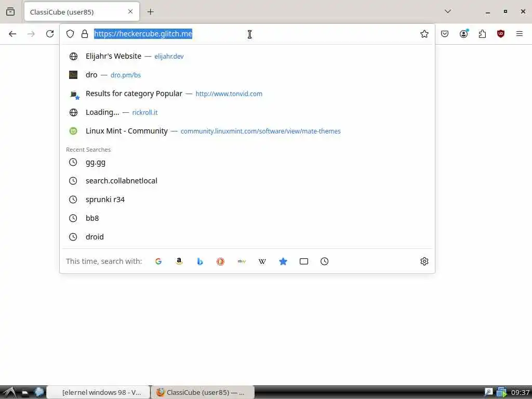The image size is (532, 399).
Task: Open the extensions panel
Action: [482, 34]
